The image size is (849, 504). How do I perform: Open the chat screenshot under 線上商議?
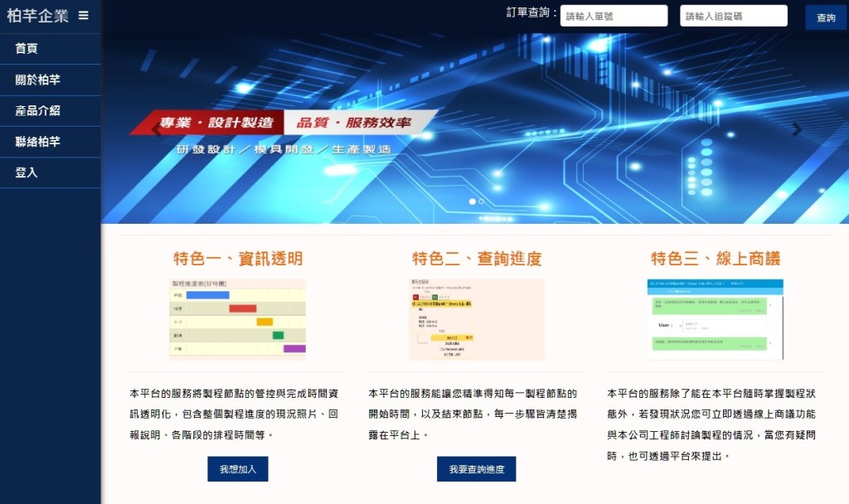[716, 319]
